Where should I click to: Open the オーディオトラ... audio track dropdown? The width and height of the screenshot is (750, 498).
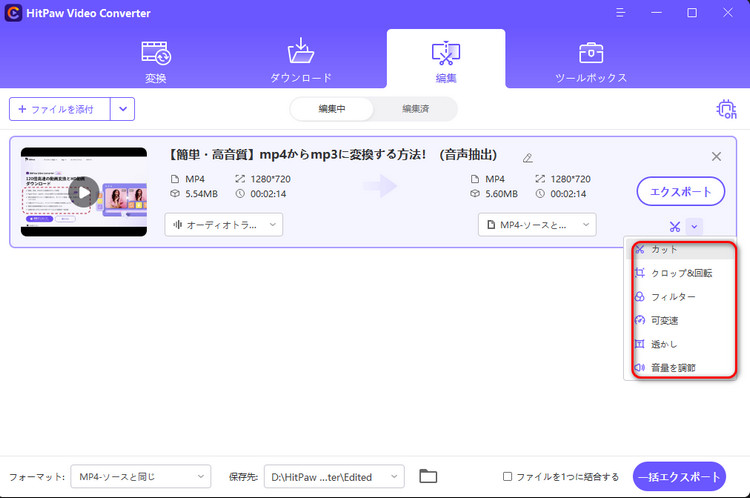click(224, 225)
